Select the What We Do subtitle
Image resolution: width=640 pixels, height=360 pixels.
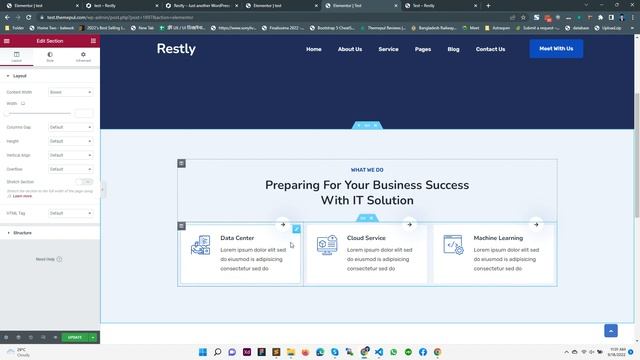[367, 170]
